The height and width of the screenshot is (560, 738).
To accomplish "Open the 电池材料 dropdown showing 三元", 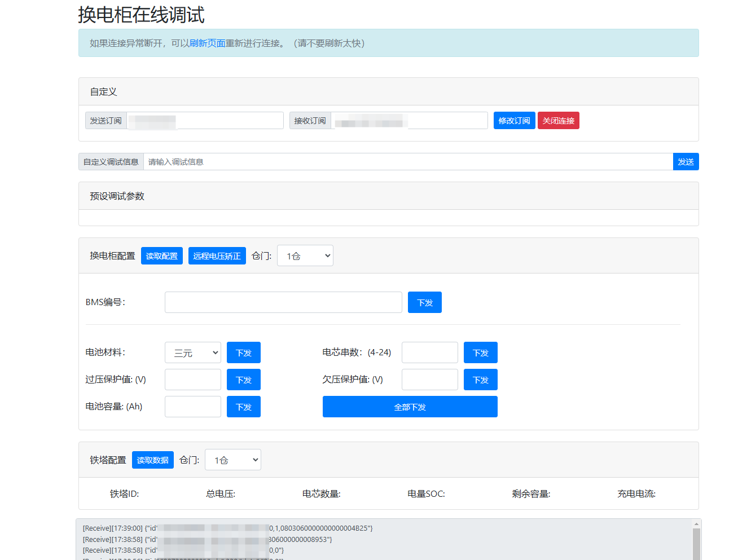I will 193,352.
